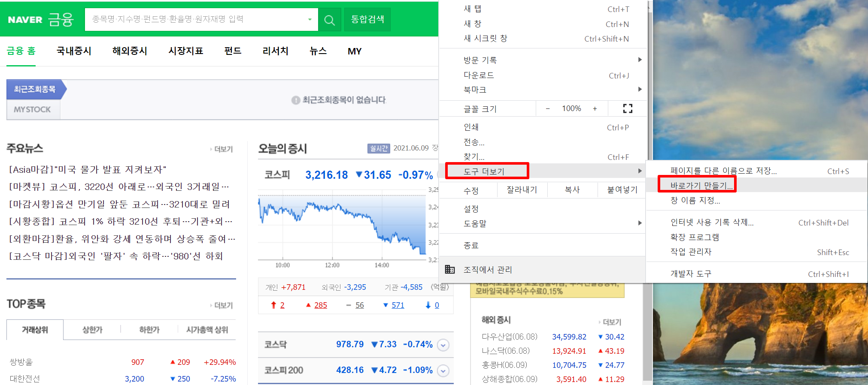Click 붙여넣기 in edit row
Screen dimensions: 868x385
coord(622,189)
